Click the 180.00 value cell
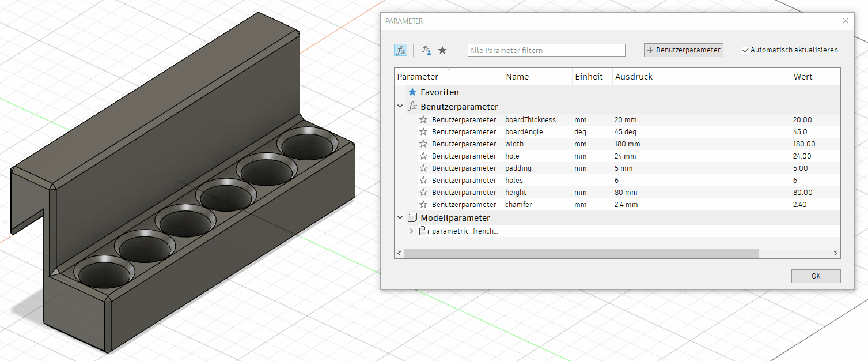This screenshot has width=868, height=361. [804, 144]
